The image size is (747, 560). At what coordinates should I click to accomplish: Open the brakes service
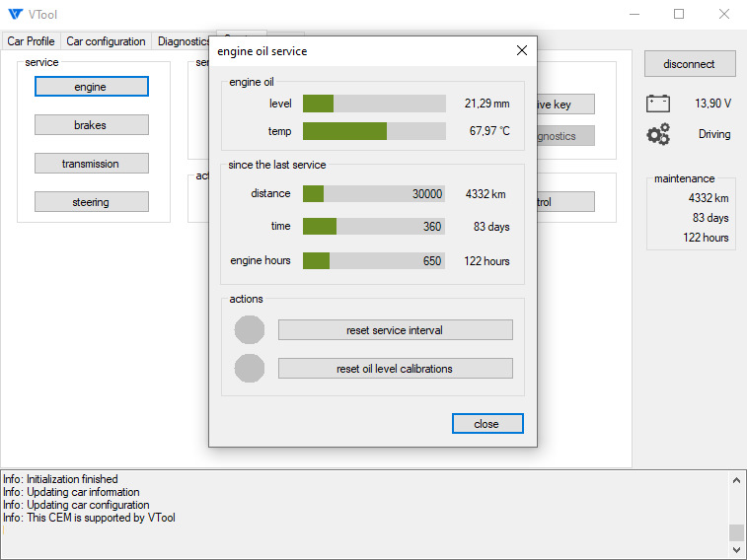92,125
